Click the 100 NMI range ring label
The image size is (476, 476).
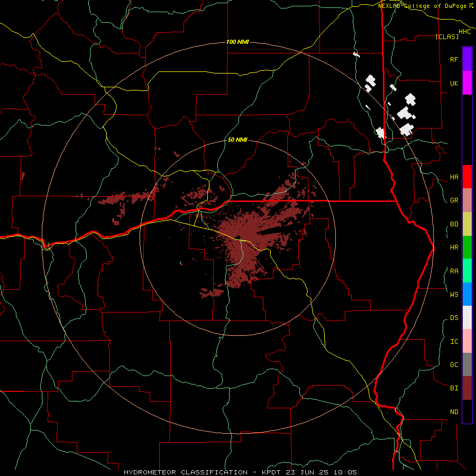(x=237, y=42)
